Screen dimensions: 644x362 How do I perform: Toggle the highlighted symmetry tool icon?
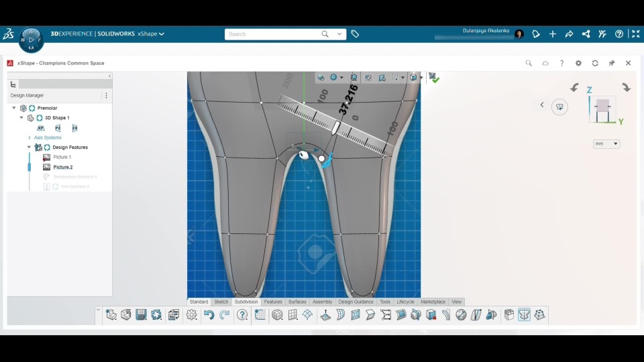pyautogui.click(x=524, y=315)
